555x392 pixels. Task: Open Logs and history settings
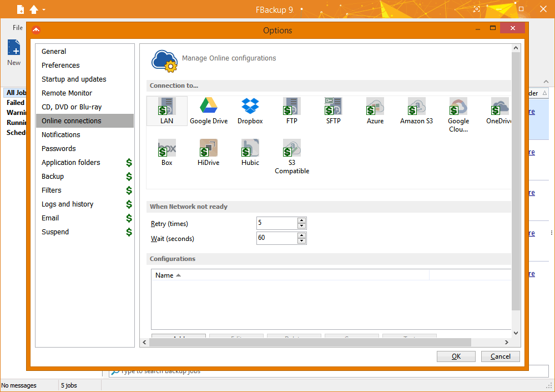(85, 204)
